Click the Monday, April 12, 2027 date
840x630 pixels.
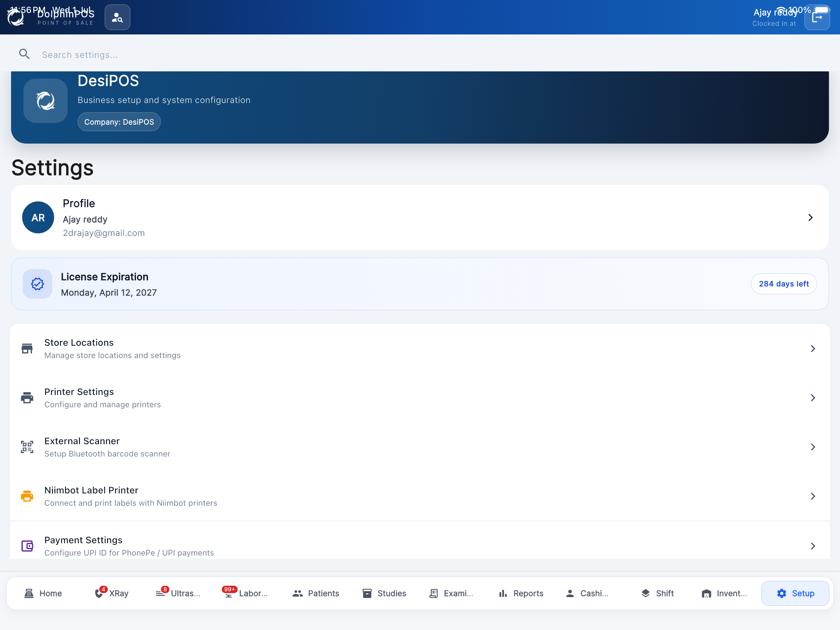pyautogui.click(x=109, y=293)
